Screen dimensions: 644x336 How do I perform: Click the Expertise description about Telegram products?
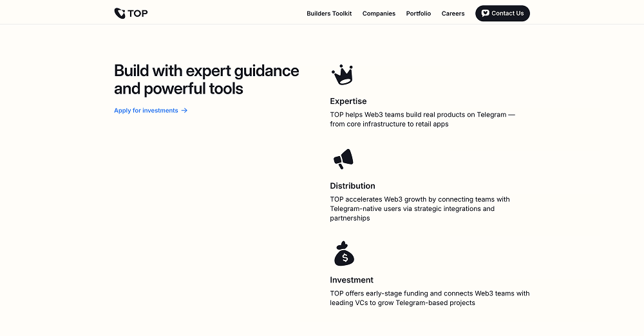(422, 119)
